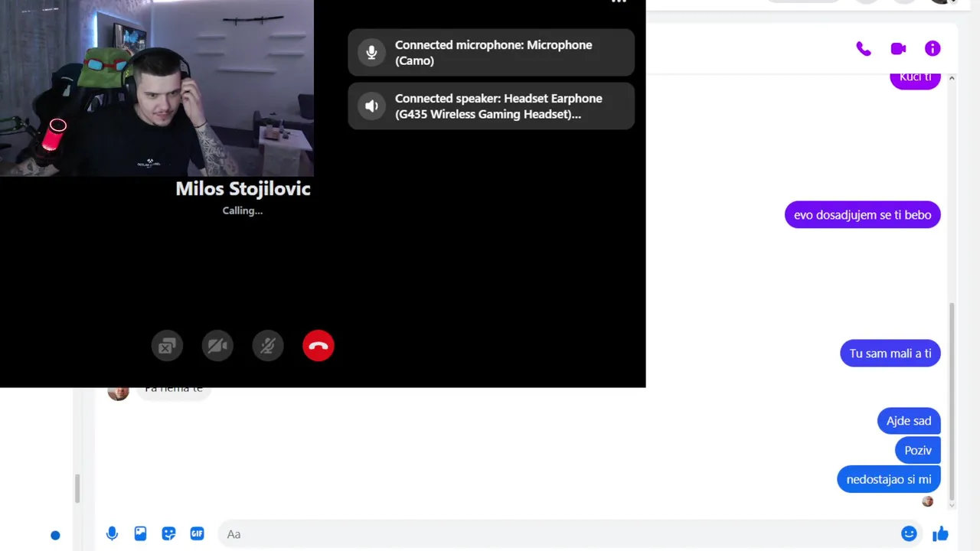Record a voice clip message
The width and height of the screenshot is (980, 551).
pyautogui.click(x=112, y=534)
